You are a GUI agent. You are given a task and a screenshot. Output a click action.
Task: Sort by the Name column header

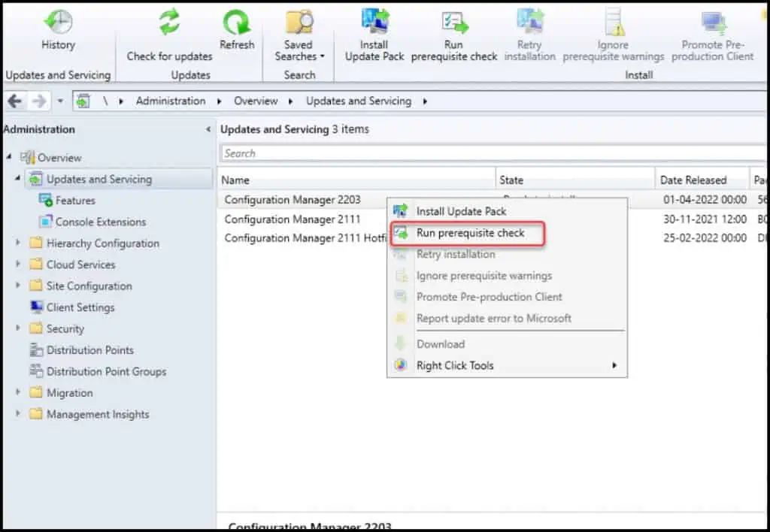(357, 180)
